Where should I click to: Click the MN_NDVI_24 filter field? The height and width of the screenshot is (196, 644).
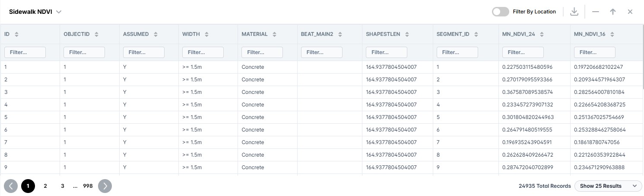[x=523, y=52]
